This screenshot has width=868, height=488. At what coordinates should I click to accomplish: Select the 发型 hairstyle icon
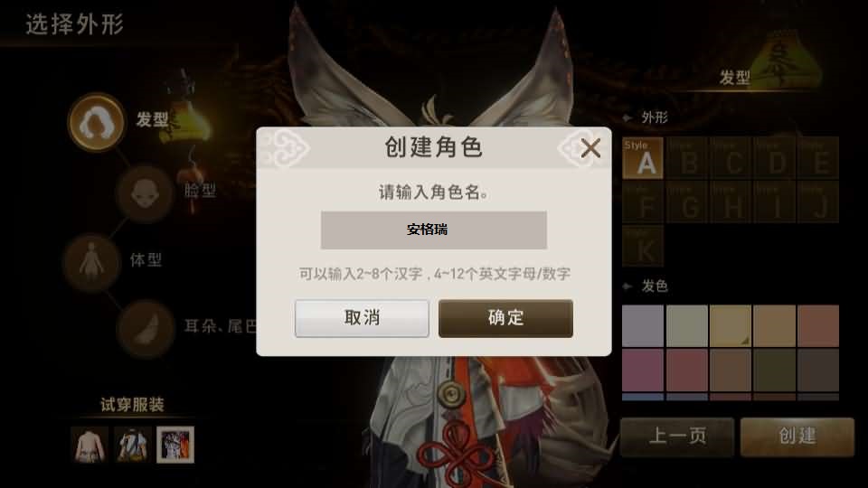coord(97,122)
